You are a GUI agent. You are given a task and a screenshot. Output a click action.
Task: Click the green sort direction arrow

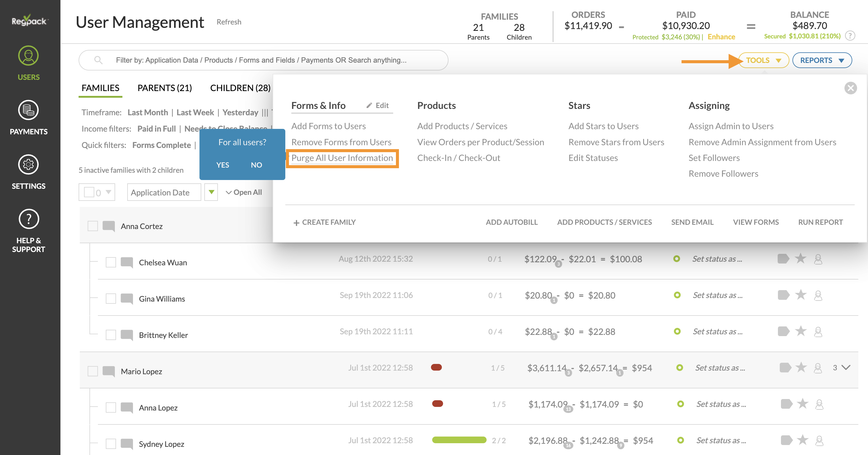pos(211,192)
